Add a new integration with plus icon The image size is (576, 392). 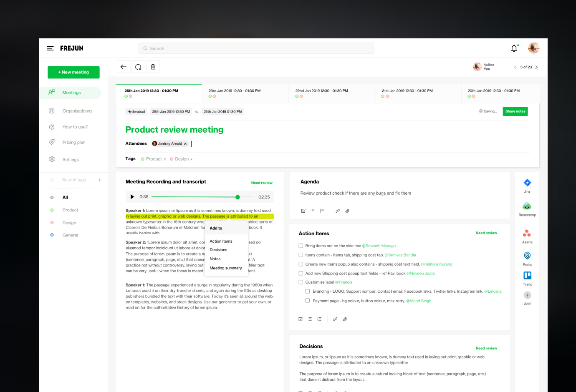527,295
